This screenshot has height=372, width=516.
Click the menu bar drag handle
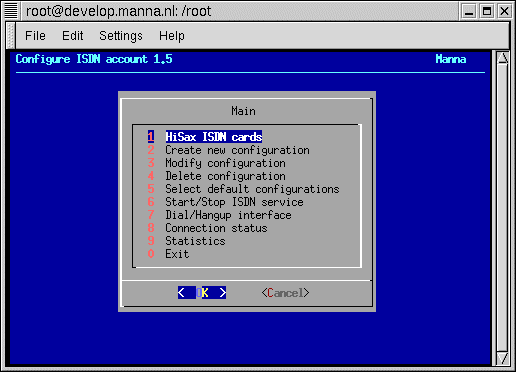[11, 35]
